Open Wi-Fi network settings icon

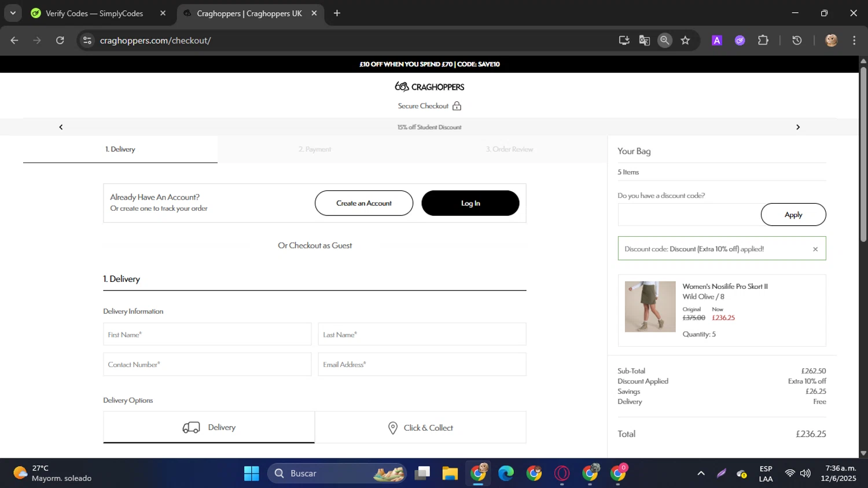[x=790, y=474]
